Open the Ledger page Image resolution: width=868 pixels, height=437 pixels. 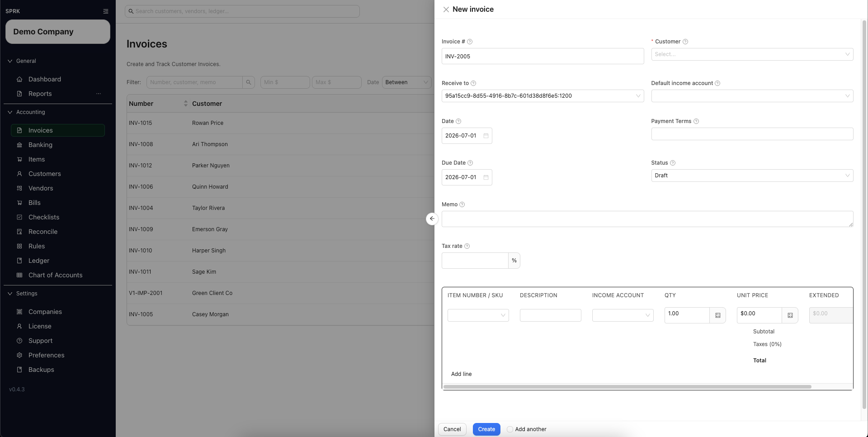click(x=58, y=261)
